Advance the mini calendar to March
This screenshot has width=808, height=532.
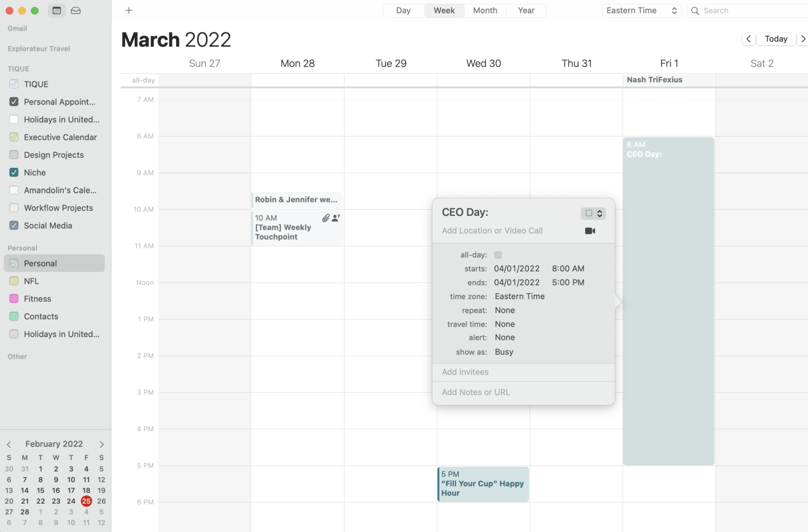(101, 444)
